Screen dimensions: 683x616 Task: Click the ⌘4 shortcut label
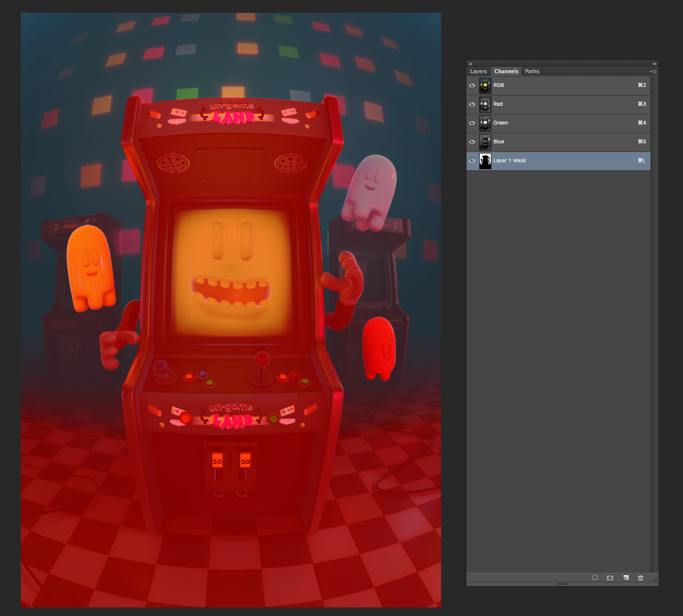click(642, 123)
